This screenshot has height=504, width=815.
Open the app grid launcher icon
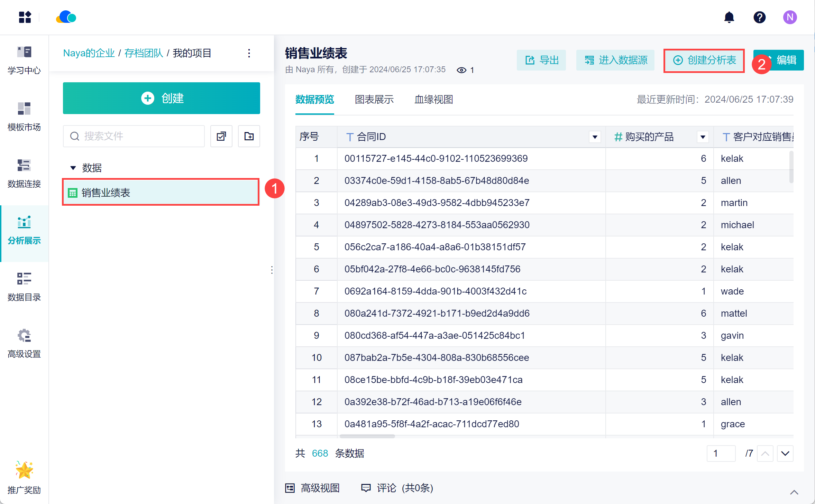pos(25,17)
